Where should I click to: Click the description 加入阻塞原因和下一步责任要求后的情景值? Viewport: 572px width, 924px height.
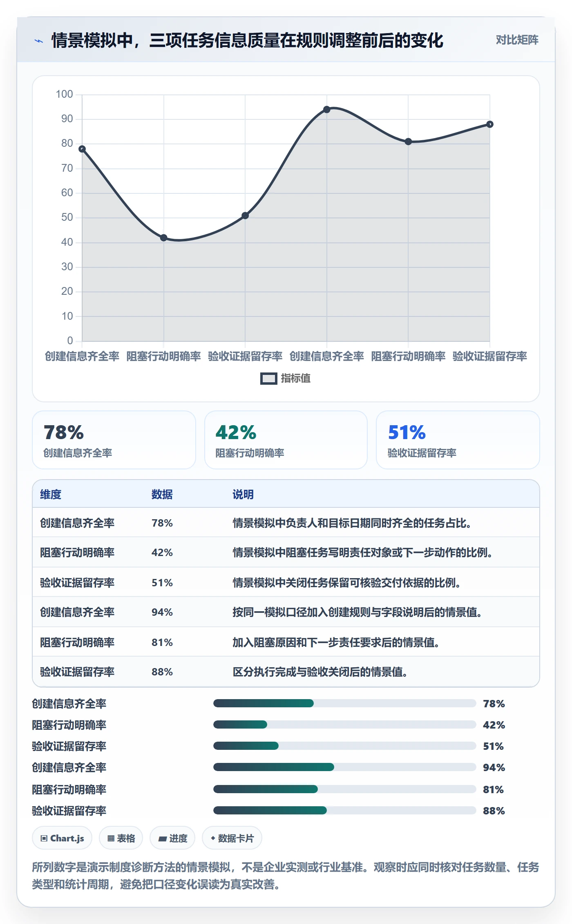(x=336, y=642)
